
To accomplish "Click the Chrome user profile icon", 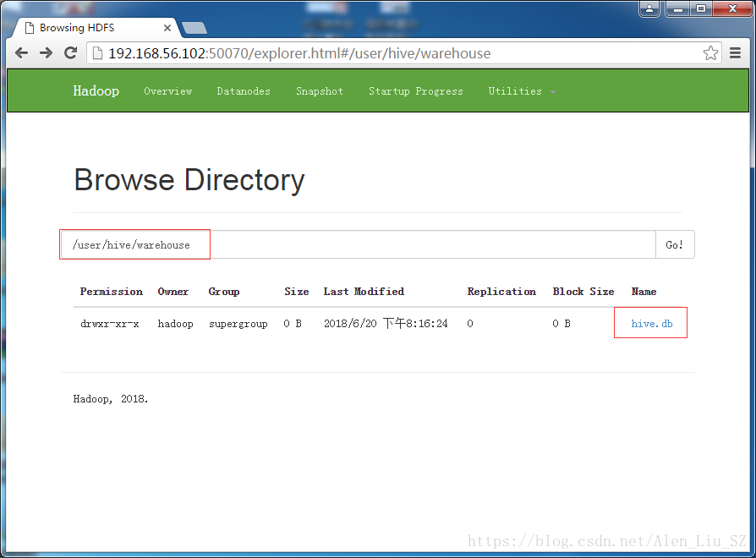I will pyautogui.click(x=649, y=8).
